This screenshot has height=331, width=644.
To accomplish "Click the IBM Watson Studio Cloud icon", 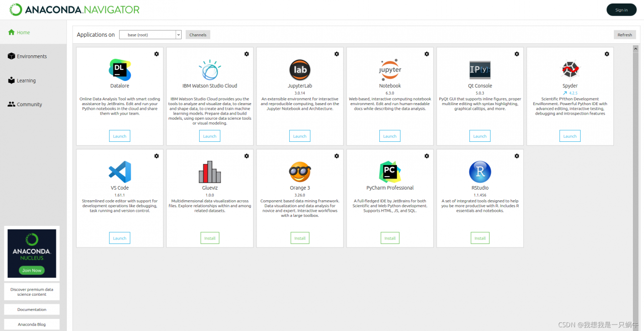I will tap(210, 70).
